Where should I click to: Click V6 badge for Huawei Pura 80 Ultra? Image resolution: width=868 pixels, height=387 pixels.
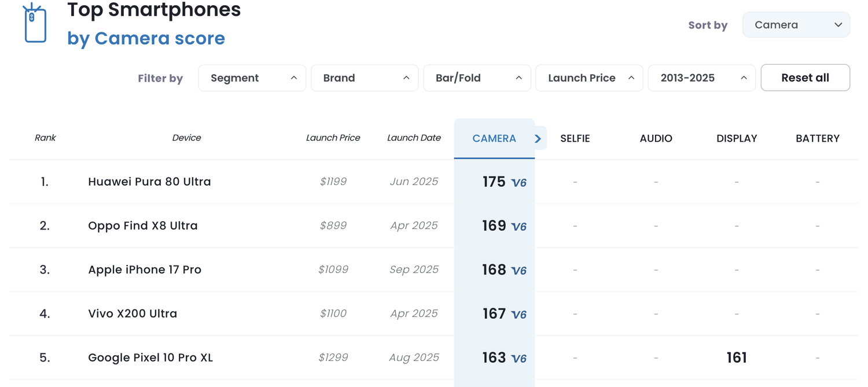tap(519, 183)
